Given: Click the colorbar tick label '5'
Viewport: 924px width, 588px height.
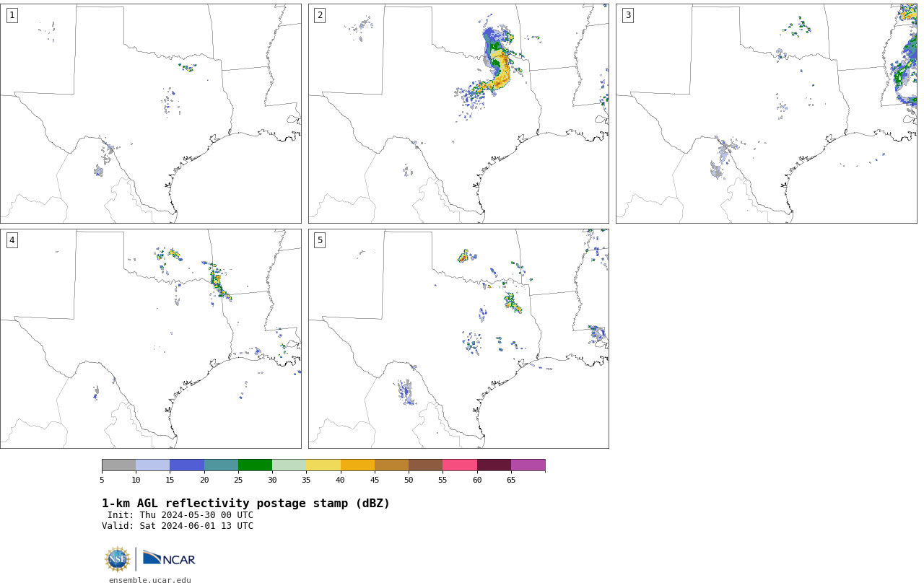Looking at the screenshot, I should [x=102, y=480].
